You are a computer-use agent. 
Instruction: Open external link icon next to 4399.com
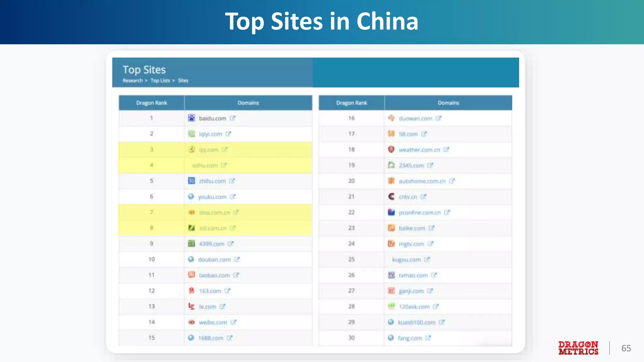(231, 244)
